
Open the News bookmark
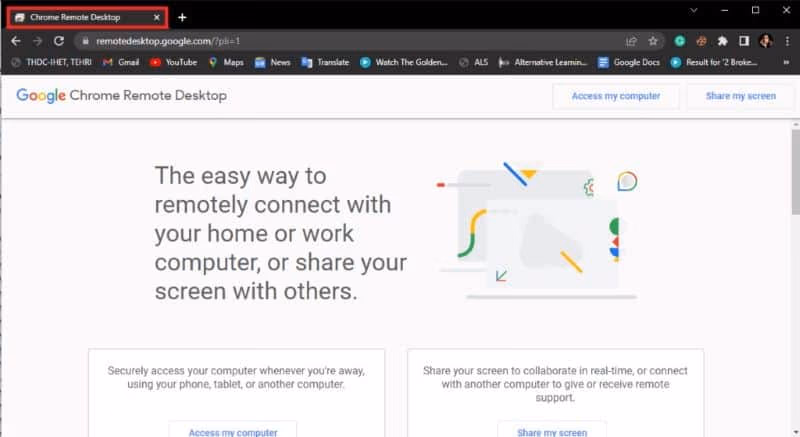(272, 62)
